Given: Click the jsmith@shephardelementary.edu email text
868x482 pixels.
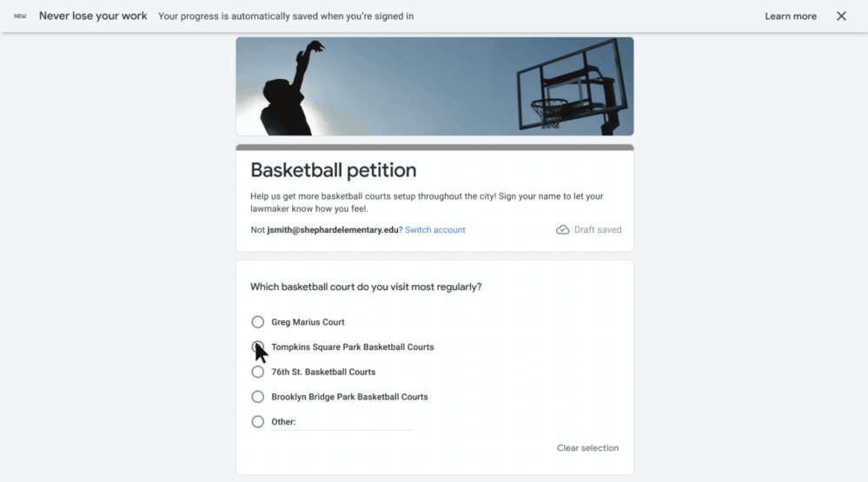Looking at the screenshot, I should point(334,230).
